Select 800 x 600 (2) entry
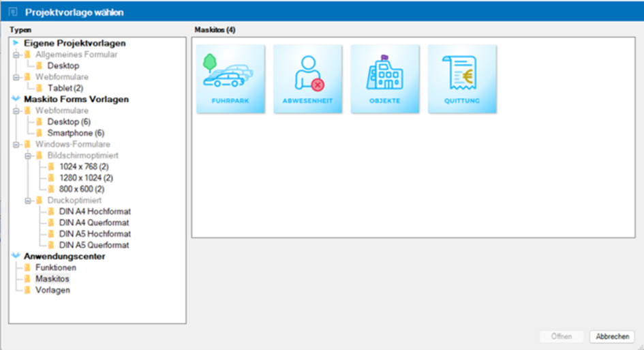Image resolution: width=644 pixels, height=350 pixels. pos(81,189)
